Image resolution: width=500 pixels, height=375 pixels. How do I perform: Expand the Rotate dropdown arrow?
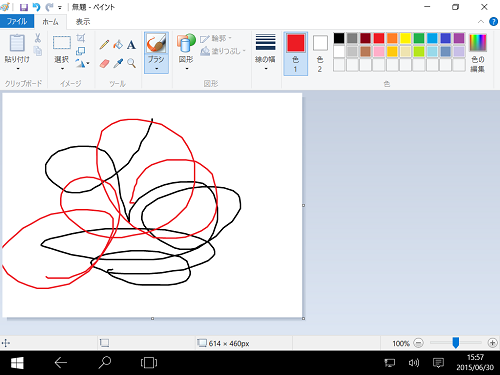(x=88, y=63)
